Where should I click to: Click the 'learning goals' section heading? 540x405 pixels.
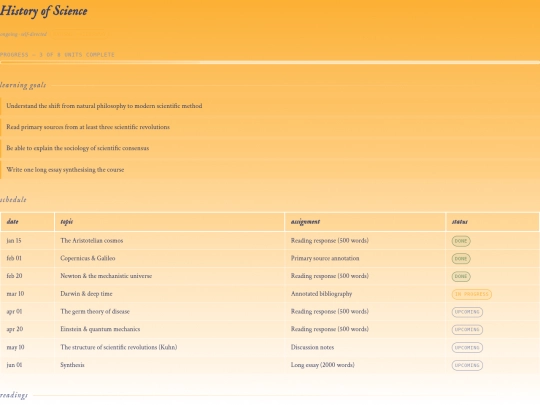[23, 85]
